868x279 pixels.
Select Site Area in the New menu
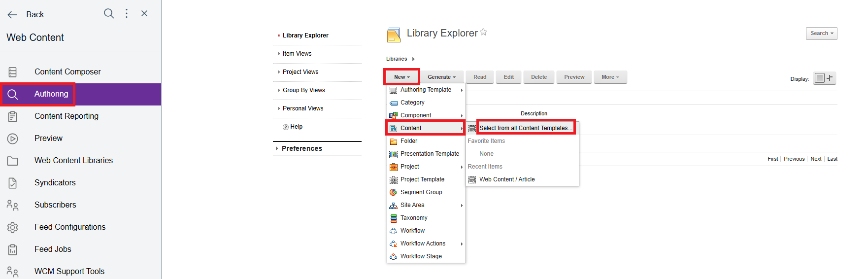point(426,205)
